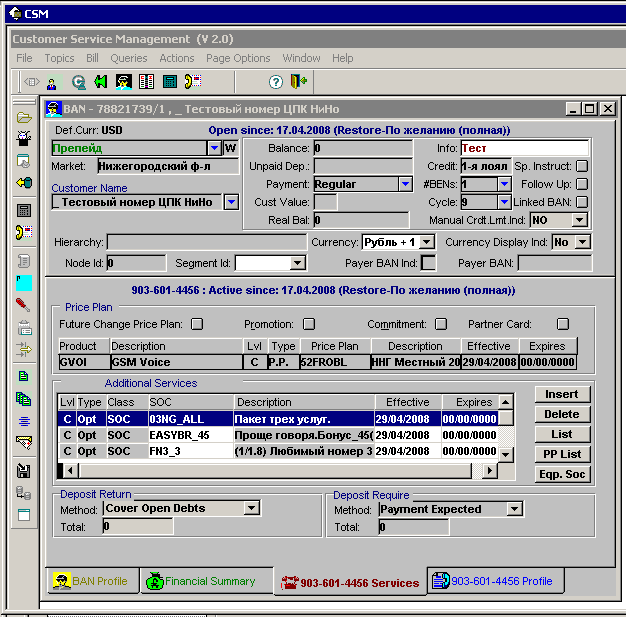Click the Delete button
Viewport: 626px width, 617px height.
point(562,414)
